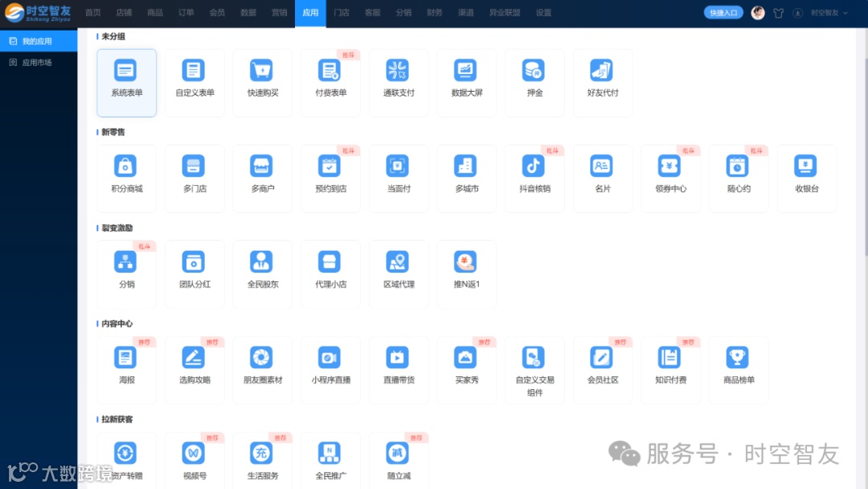Image resolution: width=868 pixels, height=489 pixels.
Task: Open the 押金 deposit app
Action: coord(534,83)
